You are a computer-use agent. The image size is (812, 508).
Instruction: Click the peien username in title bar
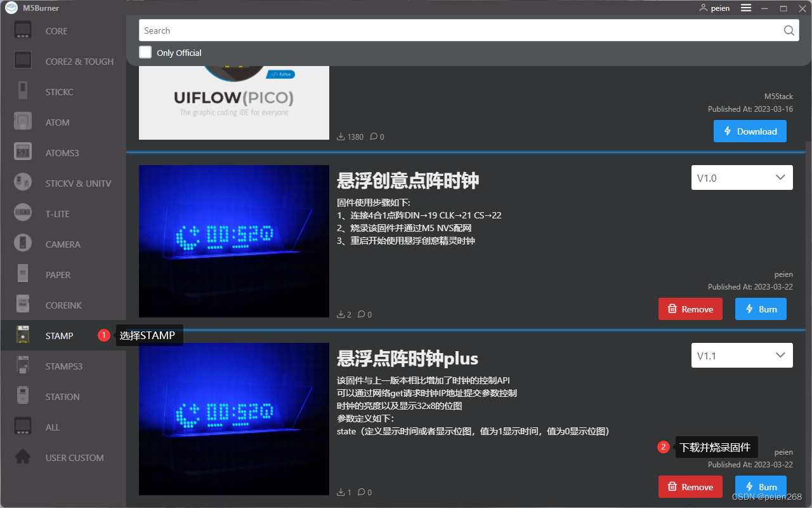click(720, 8)
